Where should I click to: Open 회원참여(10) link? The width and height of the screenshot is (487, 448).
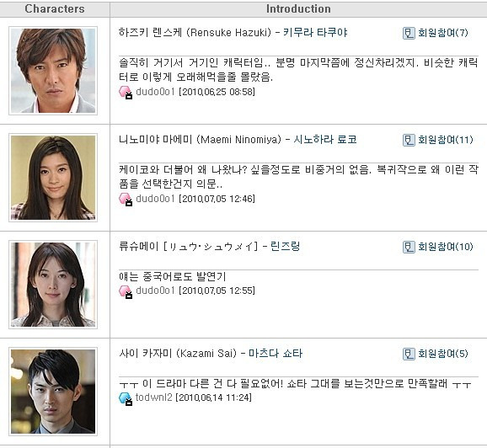point(446,247)
